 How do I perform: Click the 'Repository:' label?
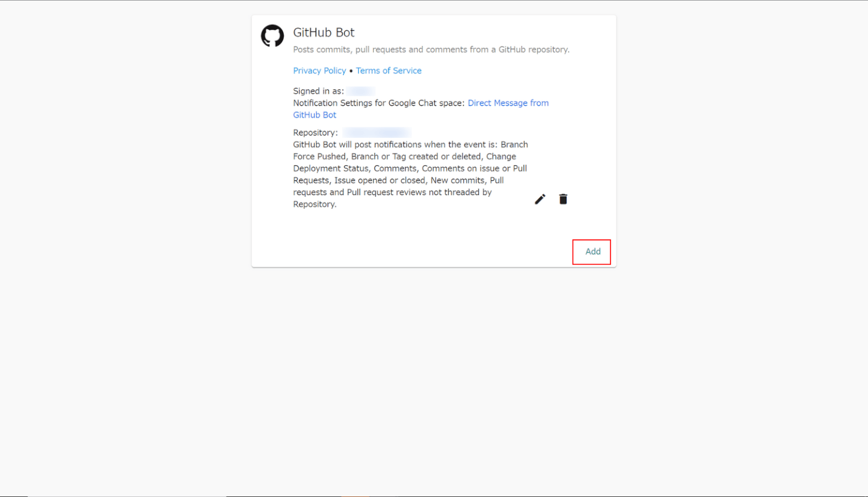click(315, 133)
